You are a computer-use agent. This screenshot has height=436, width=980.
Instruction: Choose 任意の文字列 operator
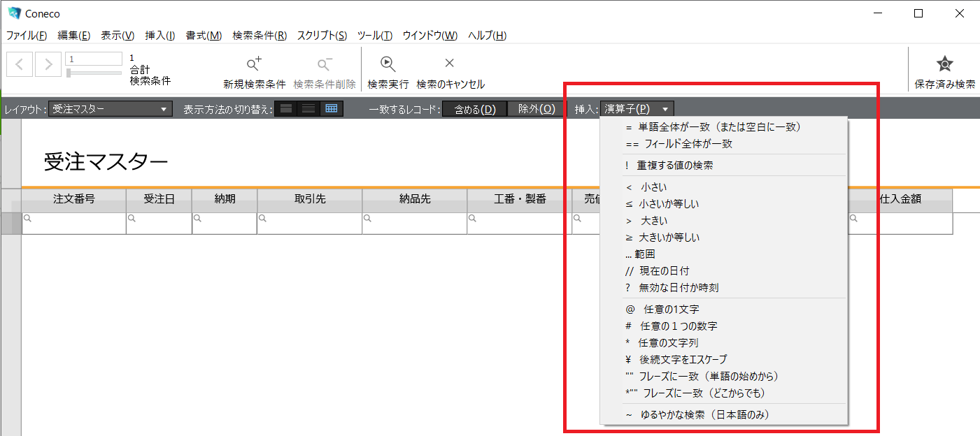pyautogui.click(x=724, y=343)
